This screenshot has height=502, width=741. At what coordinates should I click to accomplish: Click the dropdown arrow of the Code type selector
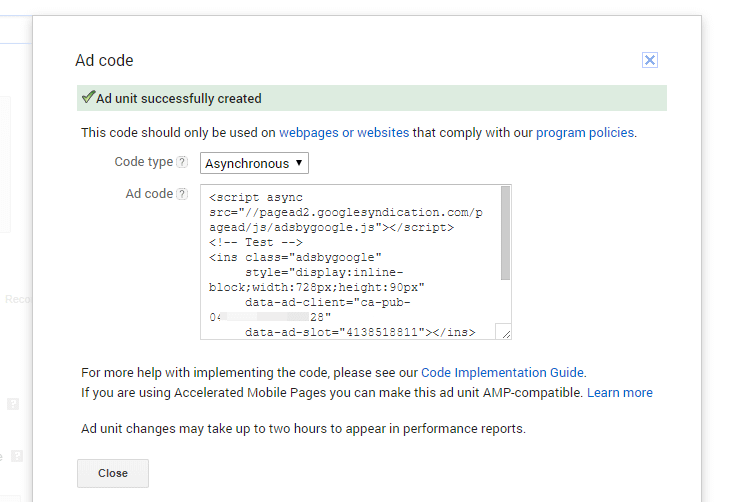pos(299,163)
